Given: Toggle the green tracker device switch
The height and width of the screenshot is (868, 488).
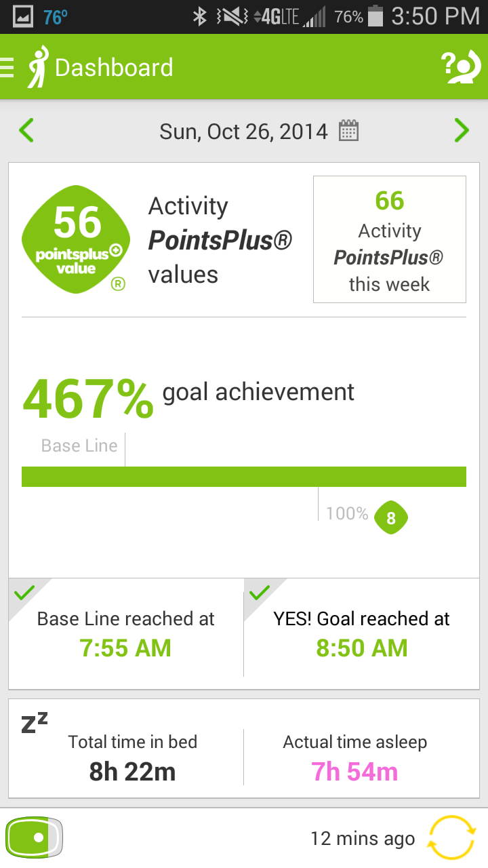Looking at the screenshot, I should tap(35, 837).
